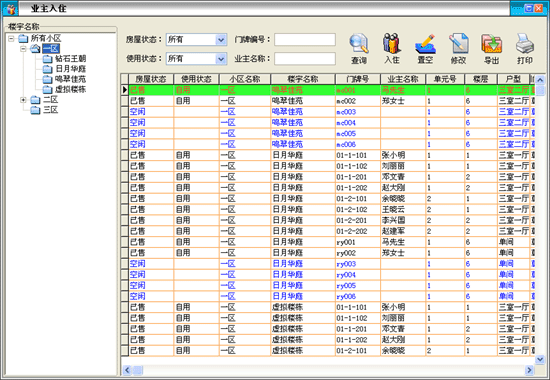Sort by 门牌号 column header

(358, 79)
